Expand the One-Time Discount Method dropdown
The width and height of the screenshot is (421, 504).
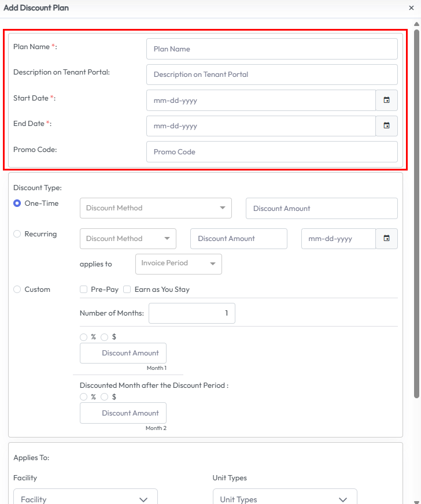[x=156, y=208]
